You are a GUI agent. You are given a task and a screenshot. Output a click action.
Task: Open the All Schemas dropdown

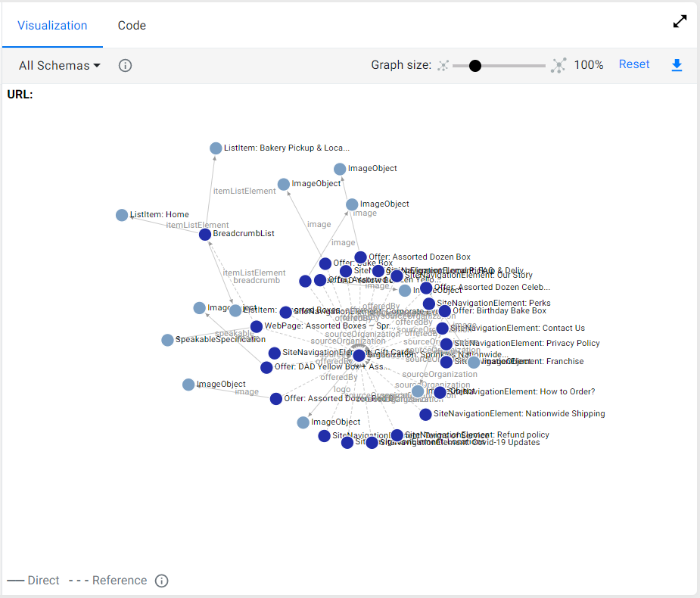[x=59, y=66]
